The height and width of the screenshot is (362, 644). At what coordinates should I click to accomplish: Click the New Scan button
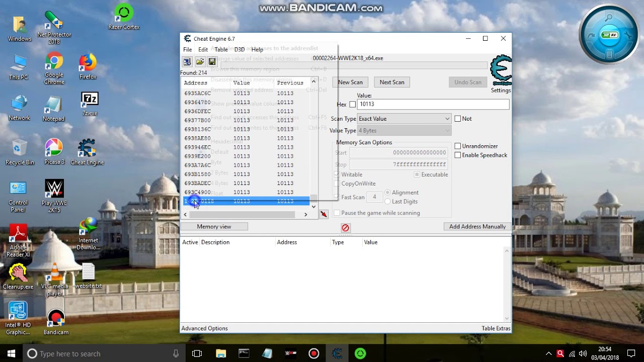coord(350,82)
